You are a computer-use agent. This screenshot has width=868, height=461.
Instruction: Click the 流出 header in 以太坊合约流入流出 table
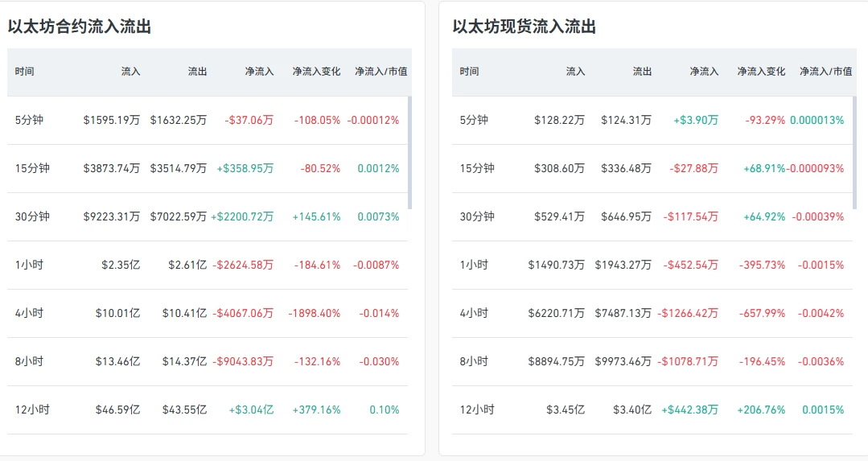click(x=197, y=72)
